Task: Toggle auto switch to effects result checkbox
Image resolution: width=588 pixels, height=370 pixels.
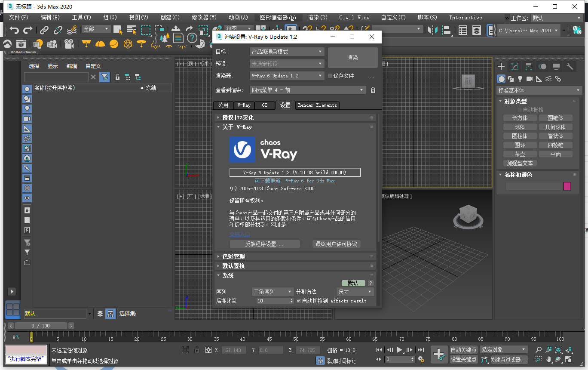Action: 299,301
